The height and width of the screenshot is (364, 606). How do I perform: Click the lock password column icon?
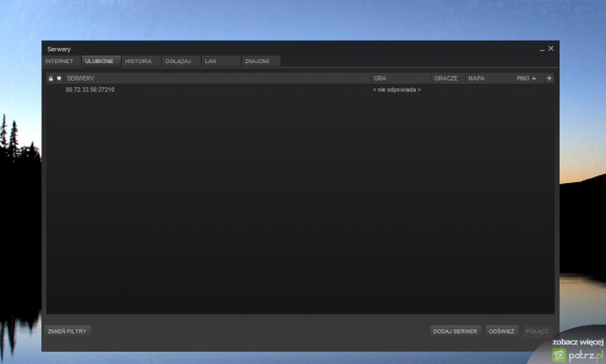(x=51, y=78)
